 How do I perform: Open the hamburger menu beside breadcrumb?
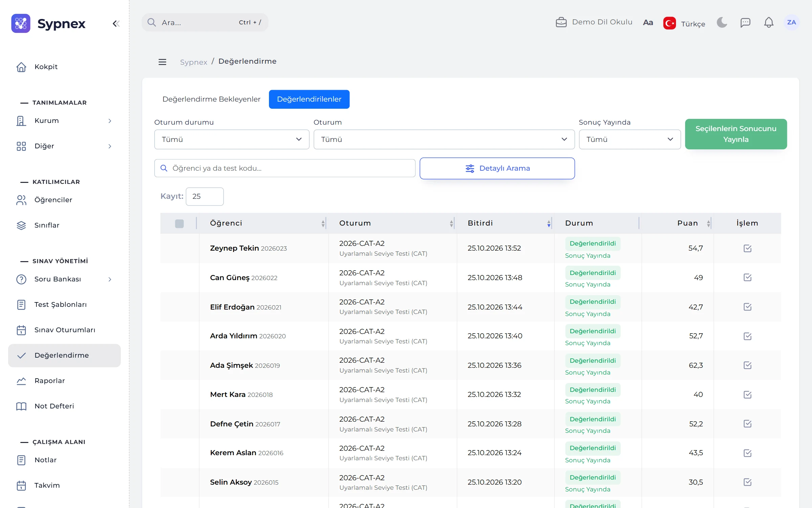(162, 62)
